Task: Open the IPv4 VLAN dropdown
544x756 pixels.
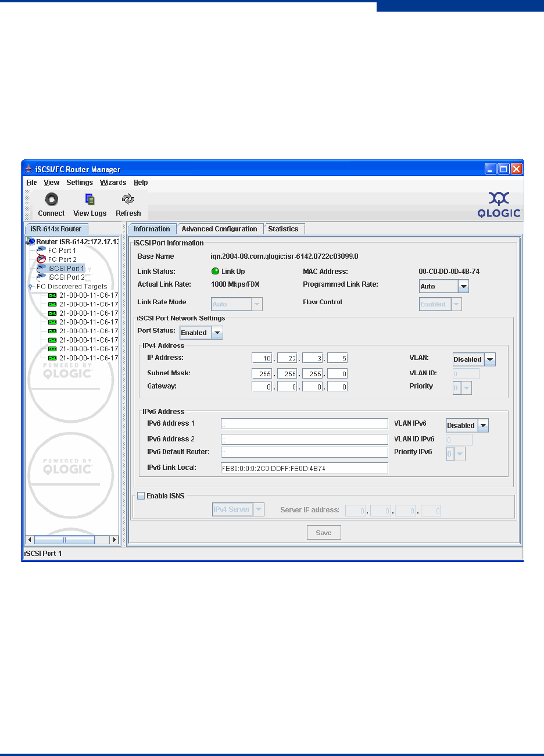Action: [x=490, y=359]
